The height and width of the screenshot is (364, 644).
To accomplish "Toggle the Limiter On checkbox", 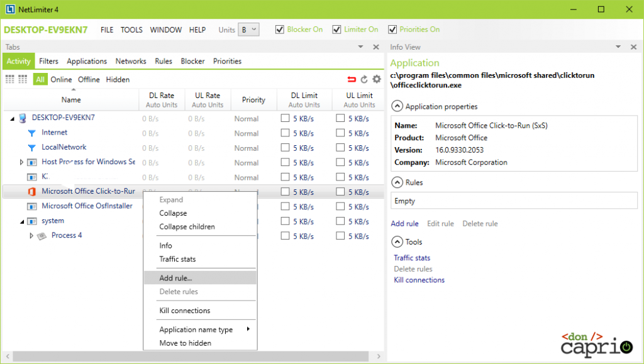I will [337, 30].
